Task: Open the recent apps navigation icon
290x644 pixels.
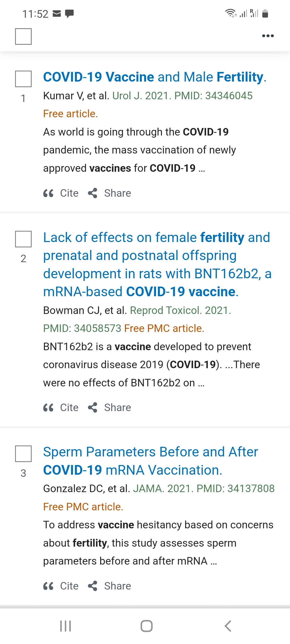Action: tap(66, 626)
